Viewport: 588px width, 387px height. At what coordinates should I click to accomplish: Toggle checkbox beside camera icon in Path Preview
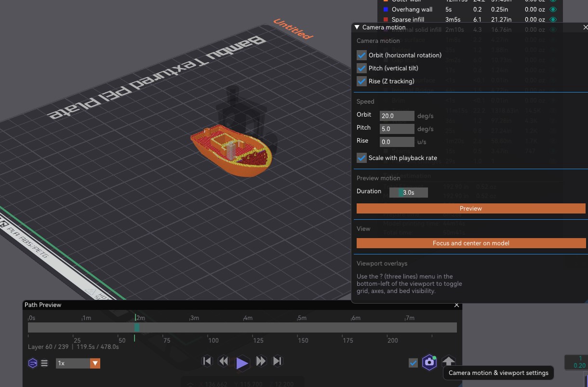click(x=413, y=363)
